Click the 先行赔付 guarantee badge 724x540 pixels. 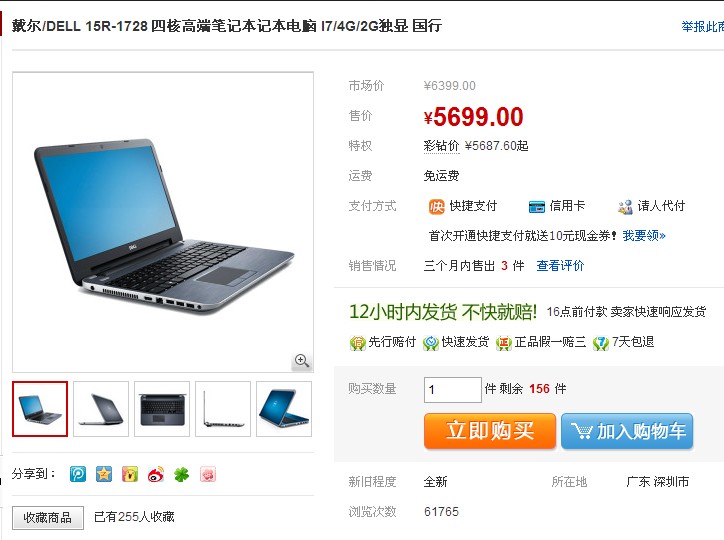tap(357, 342)
